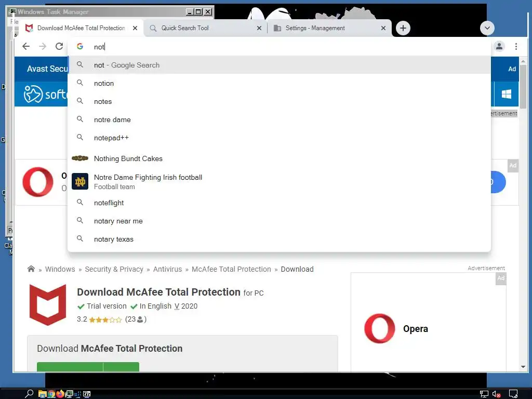Viewport: 532px width, 399px height.
Task: Click the Opera ad in right sidebar
Action: coord(429,322)
